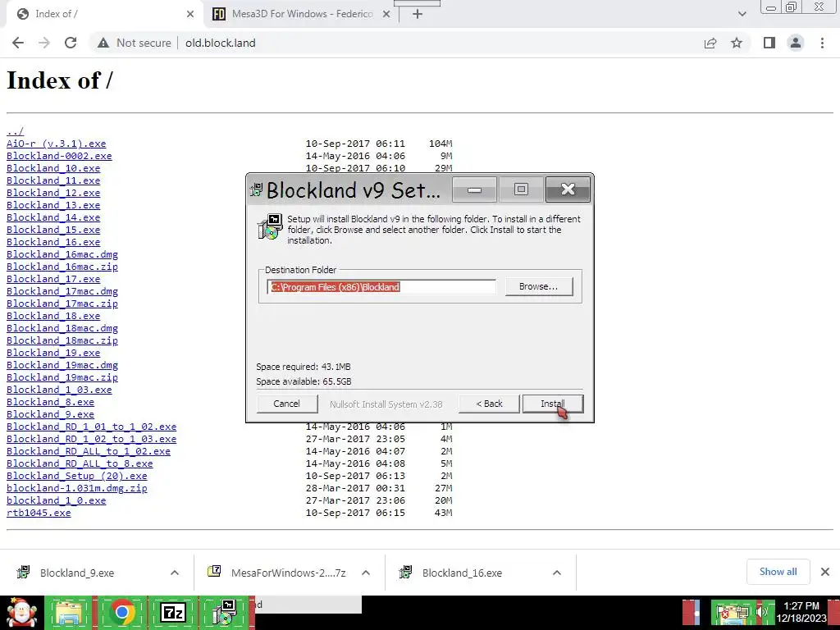Close the downloads bar
The width and height of the screenshot is (840, 630).
(825, 572)
